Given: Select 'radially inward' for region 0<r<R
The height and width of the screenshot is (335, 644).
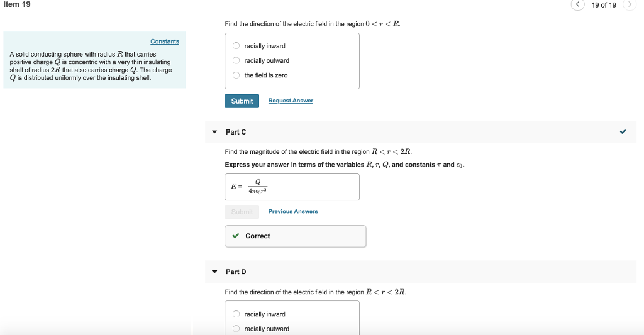Looking at the screenshot, I should [x=236, y=46].
